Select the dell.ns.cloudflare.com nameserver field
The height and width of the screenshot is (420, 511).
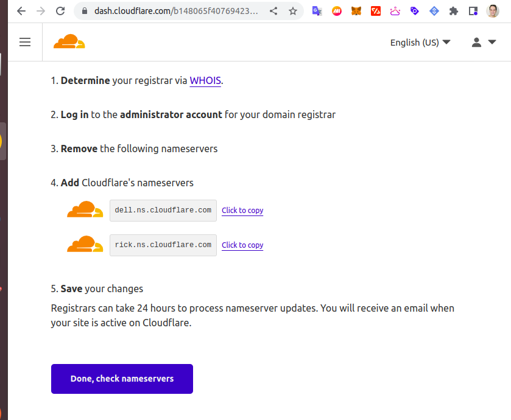coord(163,211)
